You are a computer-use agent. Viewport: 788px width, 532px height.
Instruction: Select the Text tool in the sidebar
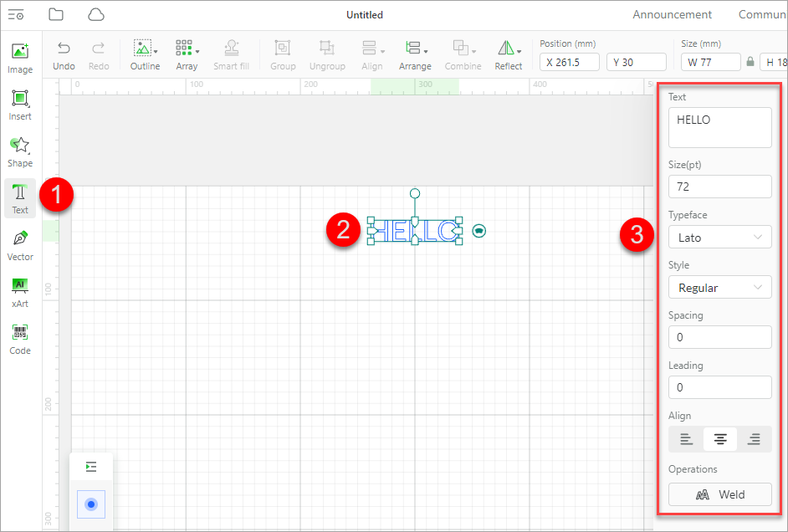point(19,198)
